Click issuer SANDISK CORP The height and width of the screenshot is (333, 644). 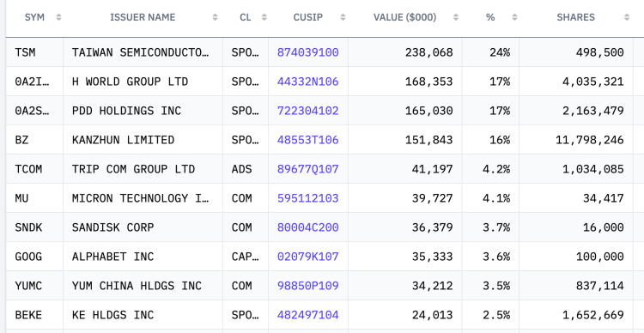[113, 227]
